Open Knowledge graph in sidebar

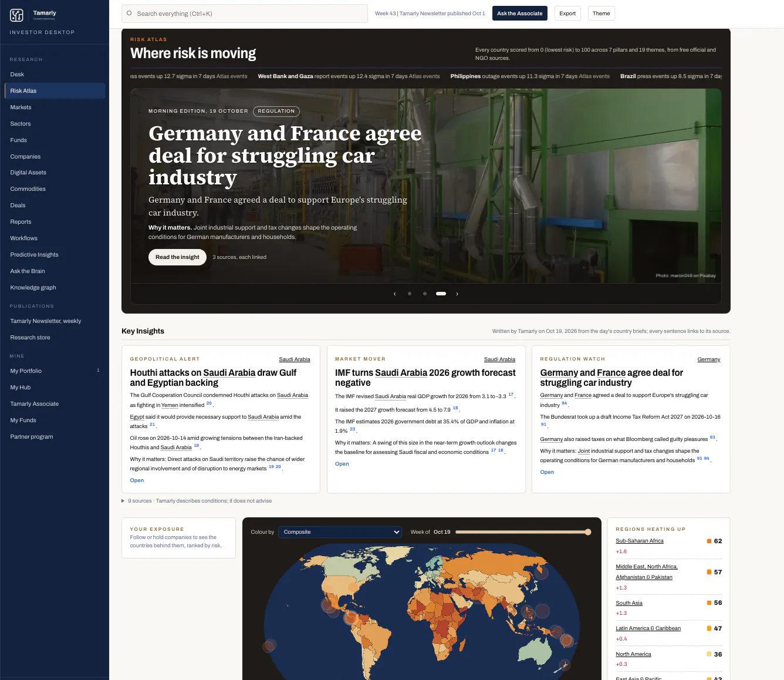[x=55, y=288]
